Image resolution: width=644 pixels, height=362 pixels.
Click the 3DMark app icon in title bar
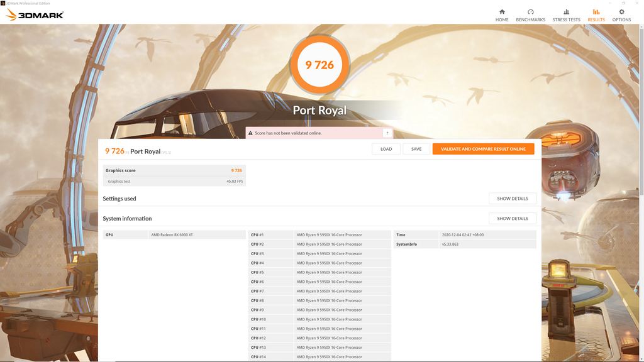tap(3, 3)
